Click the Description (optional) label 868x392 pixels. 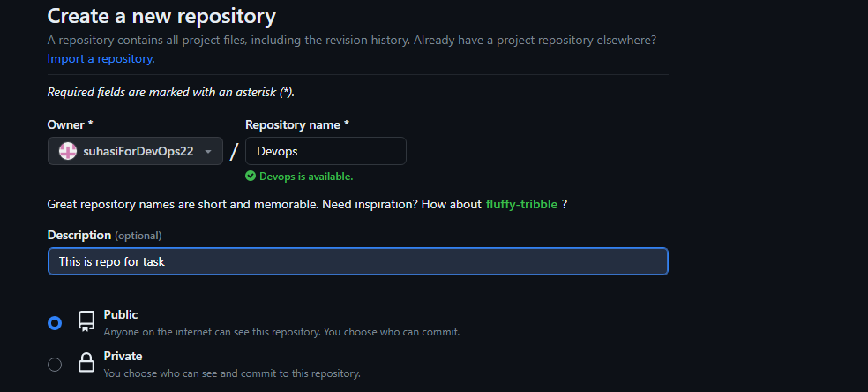104,236
